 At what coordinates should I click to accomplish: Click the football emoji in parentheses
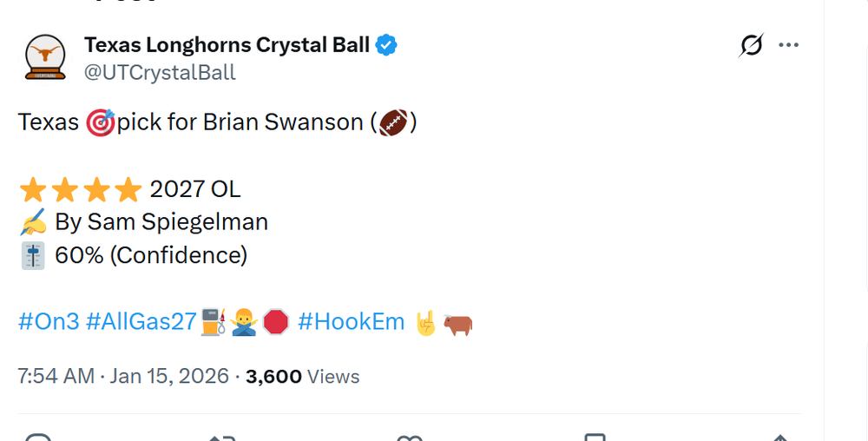(x=393, y=122)
